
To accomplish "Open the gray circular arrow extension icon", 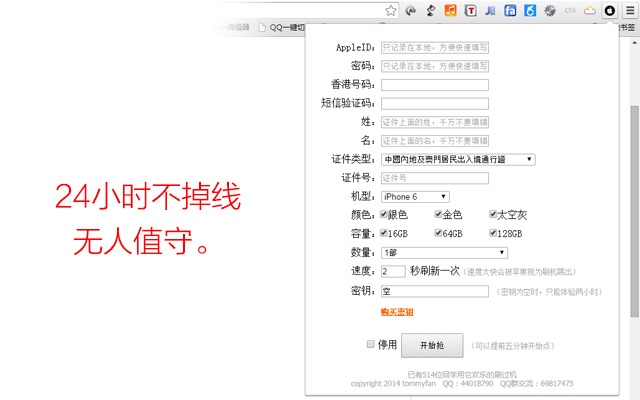I will tap(411, 11).
